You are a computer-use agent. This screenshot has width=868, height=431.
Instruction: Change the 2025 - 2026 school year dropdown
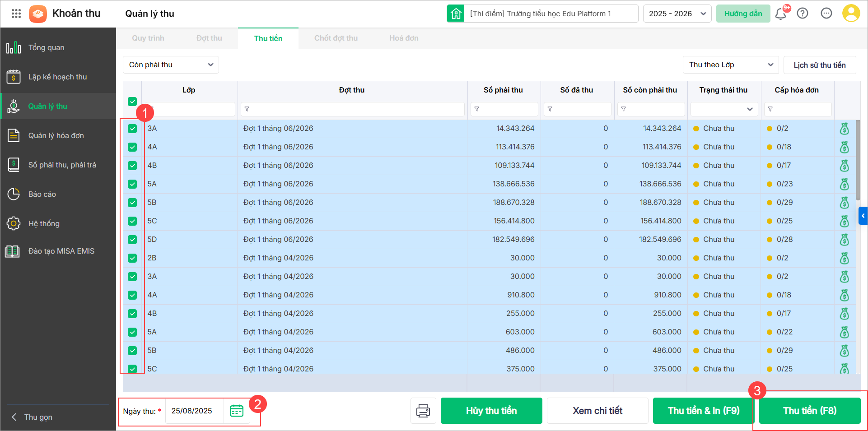[677, 14]
